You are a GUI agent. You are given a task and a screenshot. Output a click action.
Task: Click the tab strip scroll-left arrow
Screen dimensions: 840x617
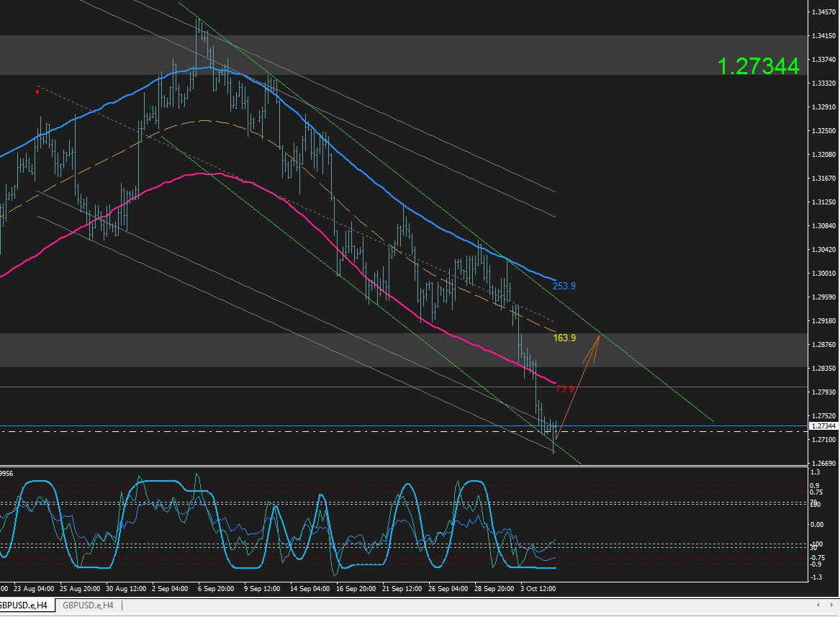click(818, 605)
